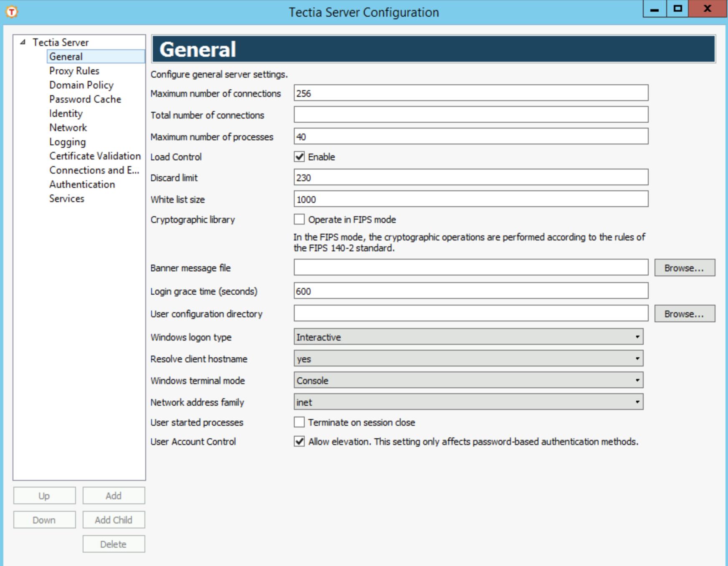This screenshot has height=566, width=728.
Task: Enable Operate in FIPS mode
Action: pyautogui.click(x=299, y=220)
